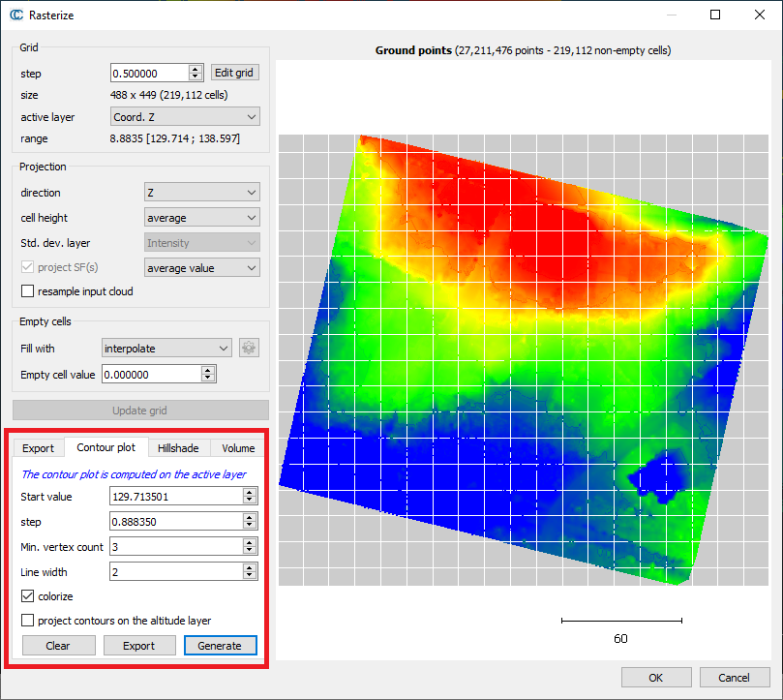
Task: Enable resample input cloud
Action: coord(27,290)
